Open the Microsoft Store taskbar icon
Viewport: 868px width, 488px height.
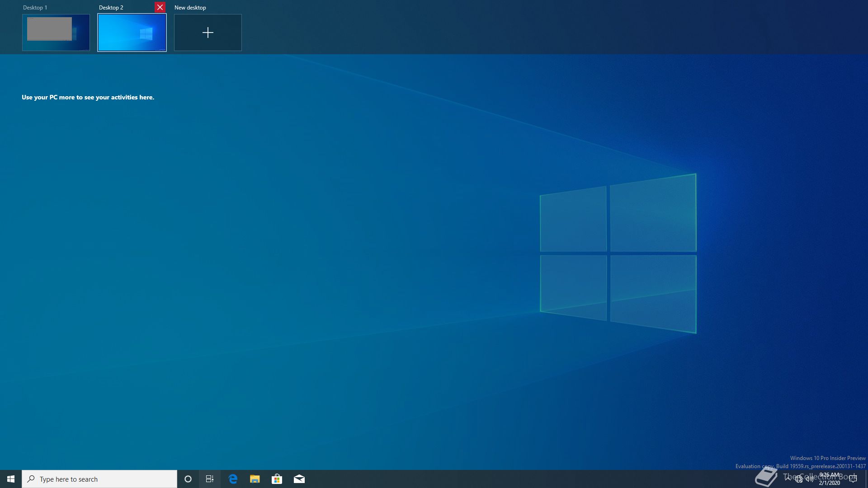277,479
